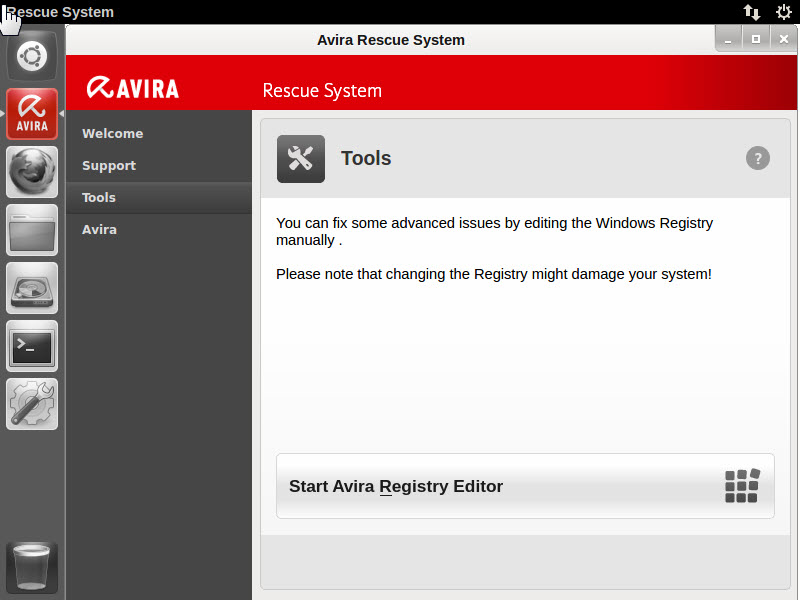Launch the terminal from the dock
The image size is (800, 600).
point(32,346)
